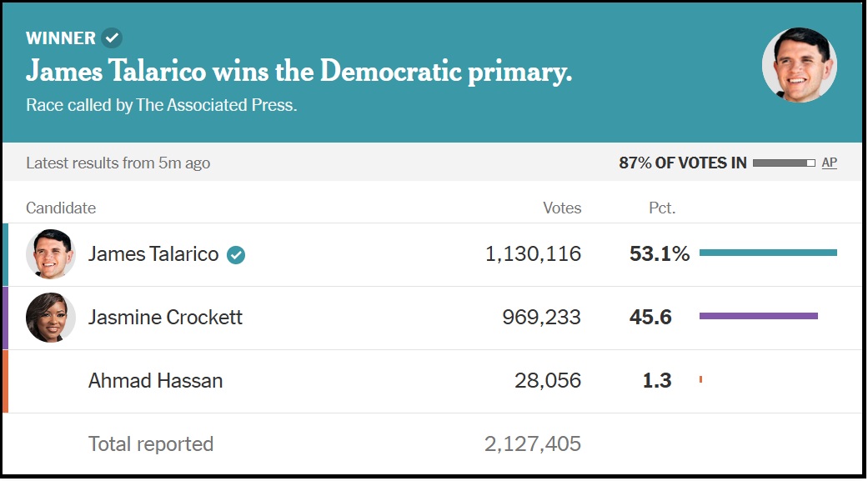Click the checkmark beside James Talarico's name
The image size is (868, 481).
[x=237, y=254]
